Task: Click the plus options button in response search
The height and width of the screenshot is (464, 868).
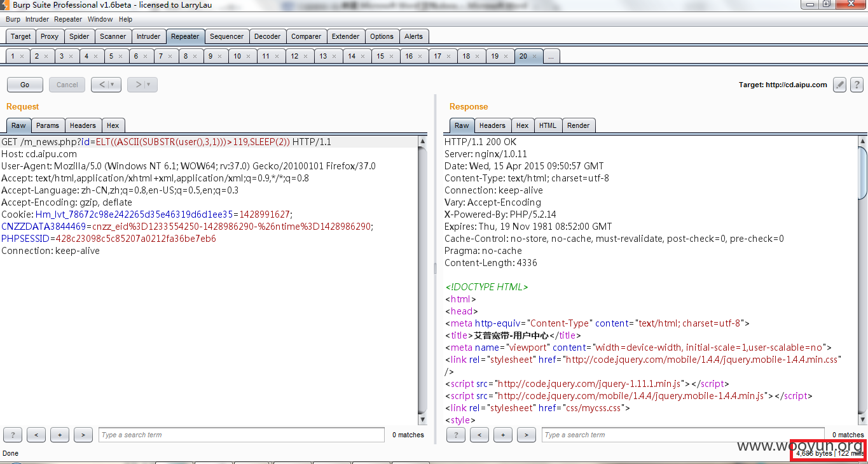Action: [503, 435]
